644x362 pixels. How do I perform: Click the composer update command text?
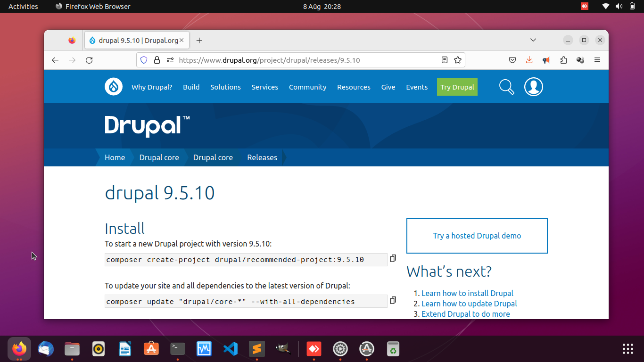[x=231, y=302]
